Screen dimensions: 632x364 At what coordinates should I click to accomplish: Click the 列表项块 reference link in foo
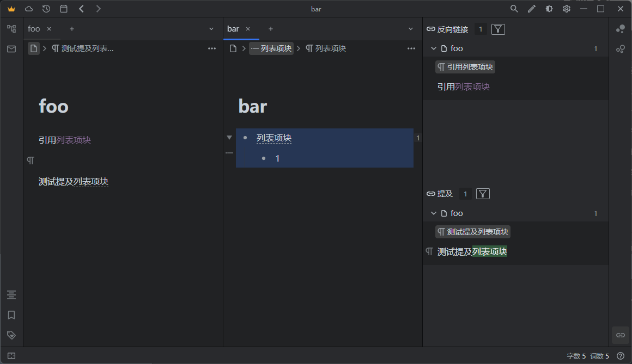tap(74, 140)
